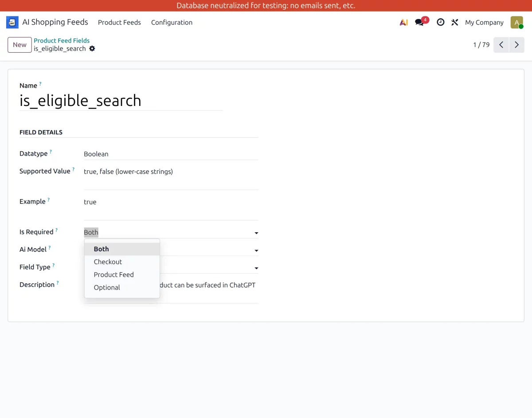Select Checkout from the dropdown list
Screen dimensions: 532x418
coord(108,262)
